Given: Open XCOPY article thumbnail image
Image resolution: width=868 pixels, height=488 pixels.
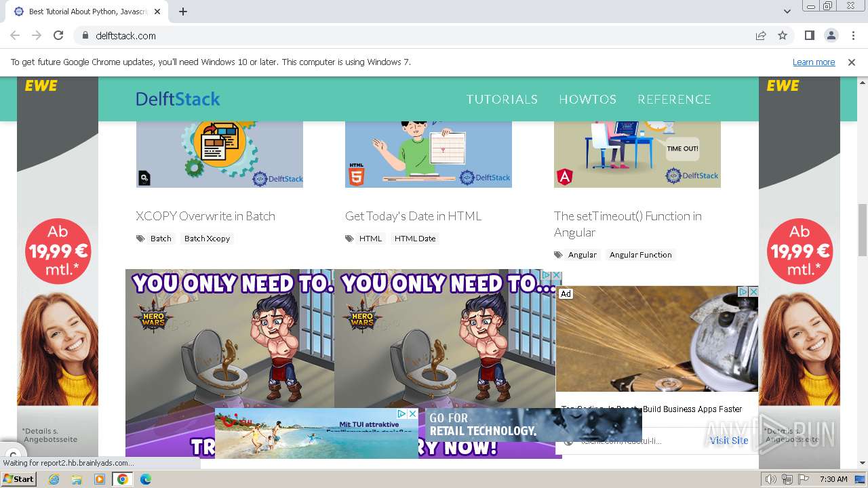Looking at the screenshot, I should coord(220,155).
